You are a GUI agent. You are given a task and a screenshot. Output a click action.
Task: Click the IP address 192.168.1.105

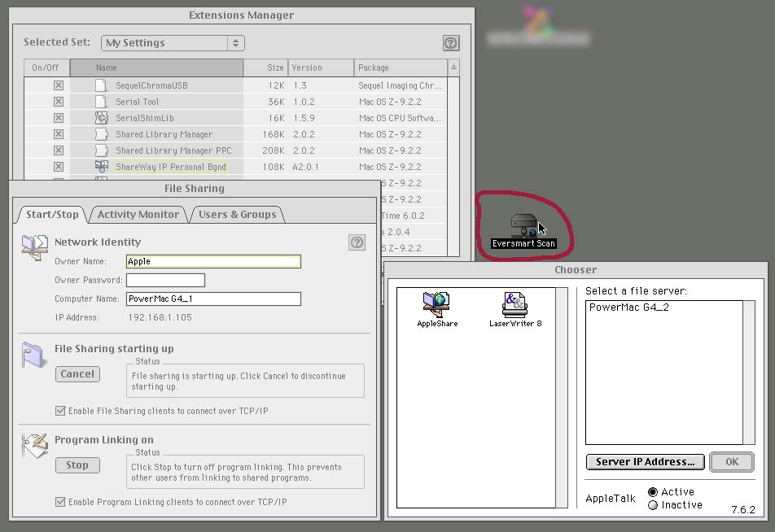[160, 317]
